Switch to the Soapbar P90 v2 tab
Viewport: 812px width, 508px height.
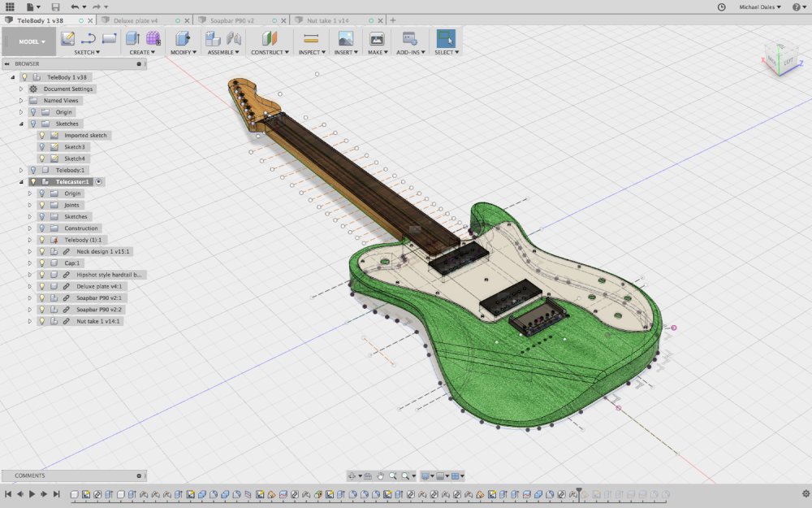tap(232, 21)
